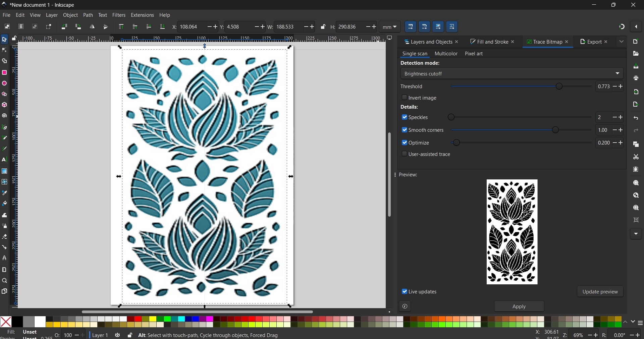This screenshot has height=339, width=644.
Task: Select the Rectangle tool
Action: tap(4, 72)
